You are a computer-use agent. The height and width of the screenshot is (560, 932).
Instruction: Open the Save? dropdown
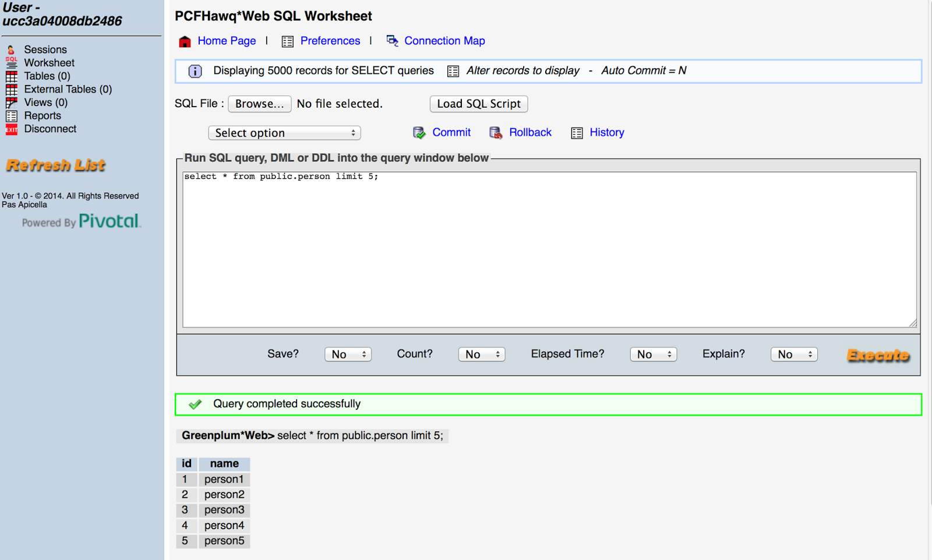(348, 355)
